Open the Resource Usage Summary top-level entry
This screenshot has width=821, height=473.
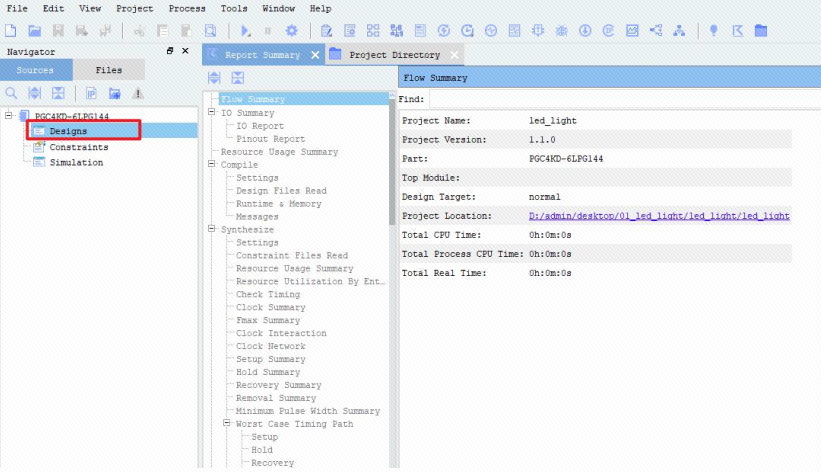click(x=279, y=152)
